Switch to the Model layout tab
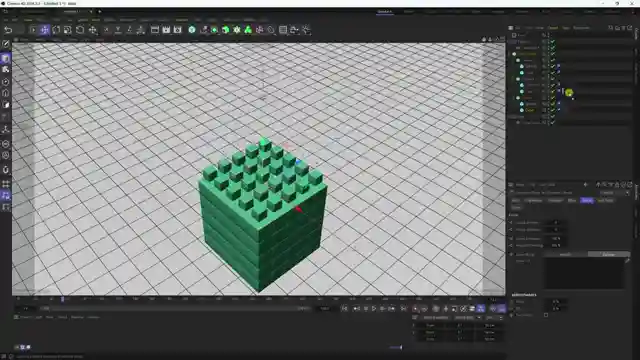Image resolution: width=640 pixels, height=360 pixels. click(x=408, y=12)
